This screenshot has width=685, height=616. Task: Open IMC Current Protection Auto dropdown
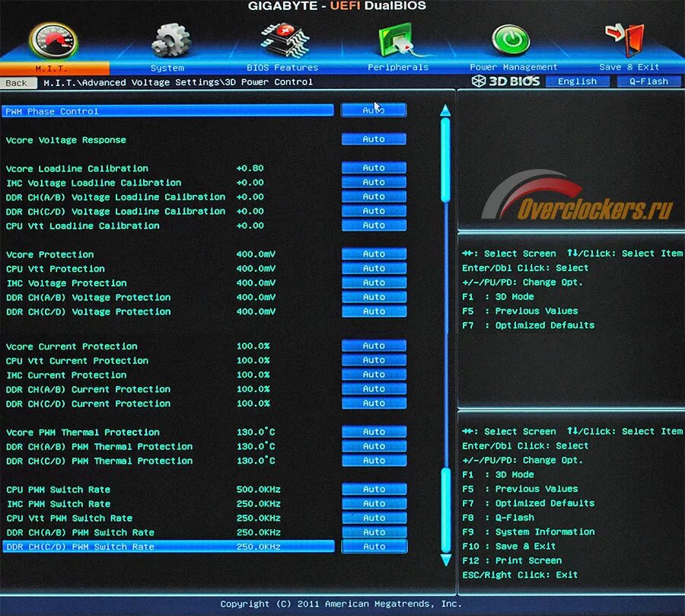coord(374,375)
